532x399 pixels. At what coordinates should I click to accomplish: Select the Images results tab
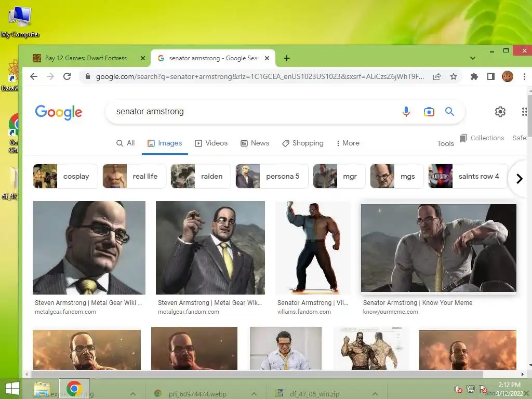pos(165,143)
